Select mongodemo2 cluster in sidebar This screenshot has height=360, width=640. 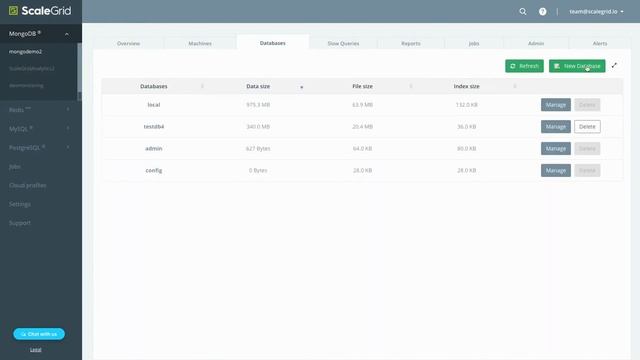tap(25, 52)
